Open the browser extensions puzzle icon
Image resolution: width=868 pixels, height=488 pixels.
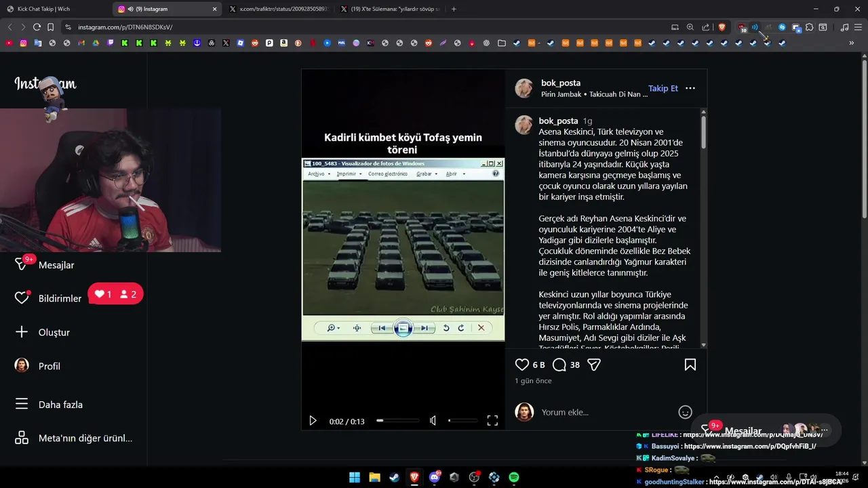(809, 27)
